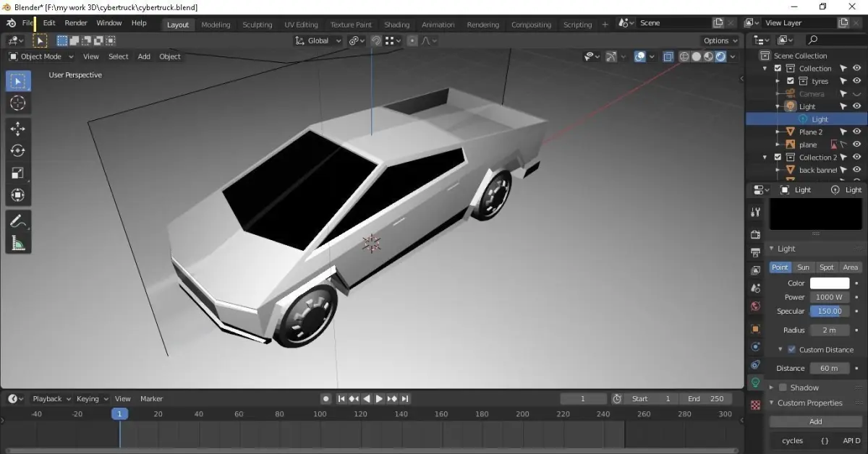Open the Object properties tab
This screenshot has height=454, width=868.
[755, 329]
